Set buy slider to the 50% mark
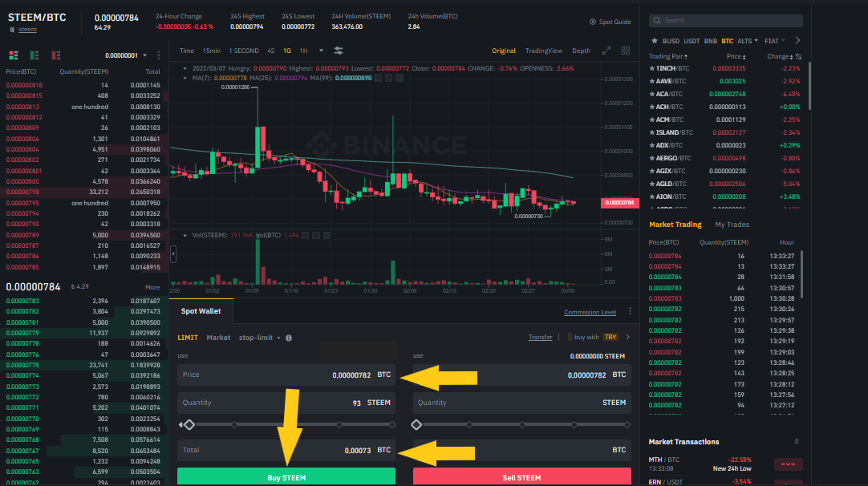The image size is (868, 486). [x=286, y=424]
